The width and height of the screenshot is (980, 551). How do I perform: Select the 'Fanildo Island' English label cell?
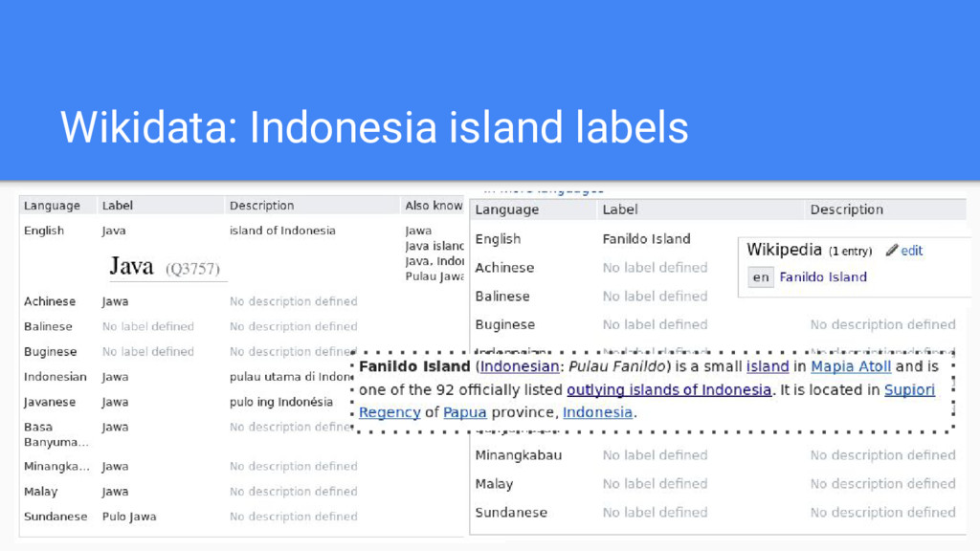646,238
